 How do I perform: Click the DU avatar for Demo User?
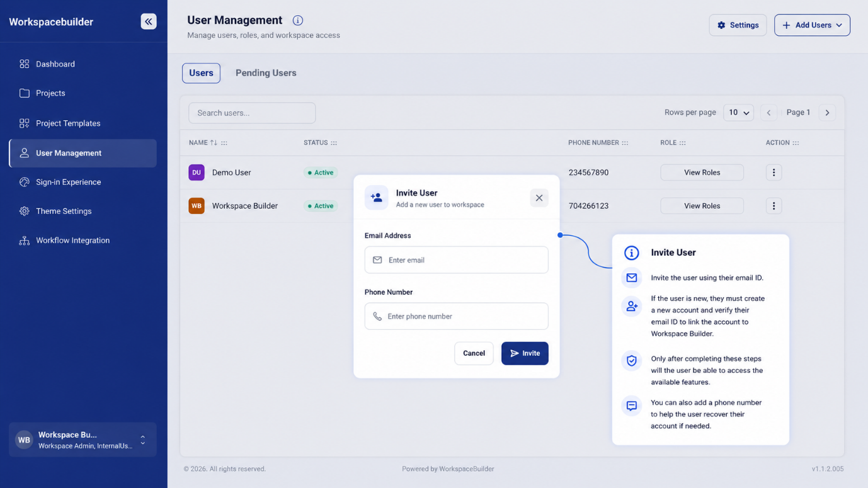197,173
